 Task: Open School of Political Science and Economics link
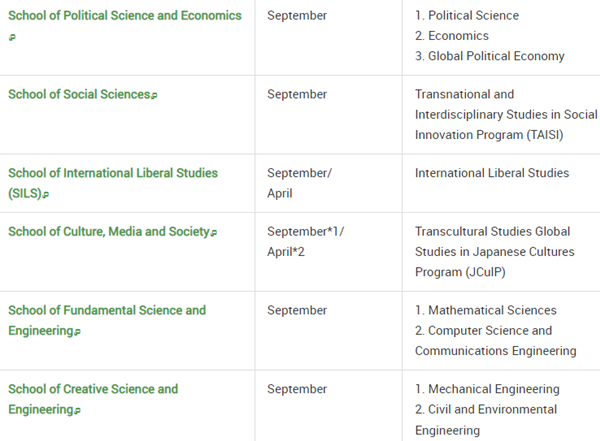pyautogui.click(x=125, y=16)
